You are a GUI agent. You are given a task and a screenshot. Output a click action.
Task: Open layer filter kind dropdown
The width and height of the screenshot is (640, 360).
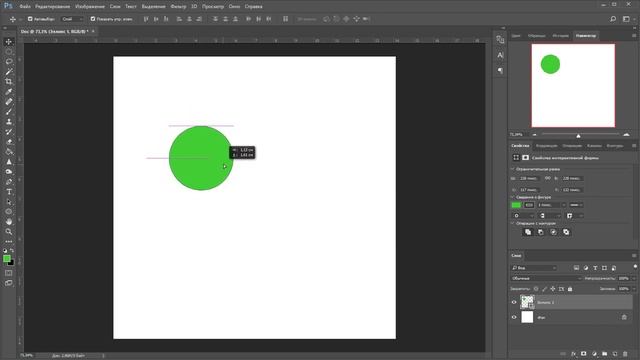[x=534, y=268]
